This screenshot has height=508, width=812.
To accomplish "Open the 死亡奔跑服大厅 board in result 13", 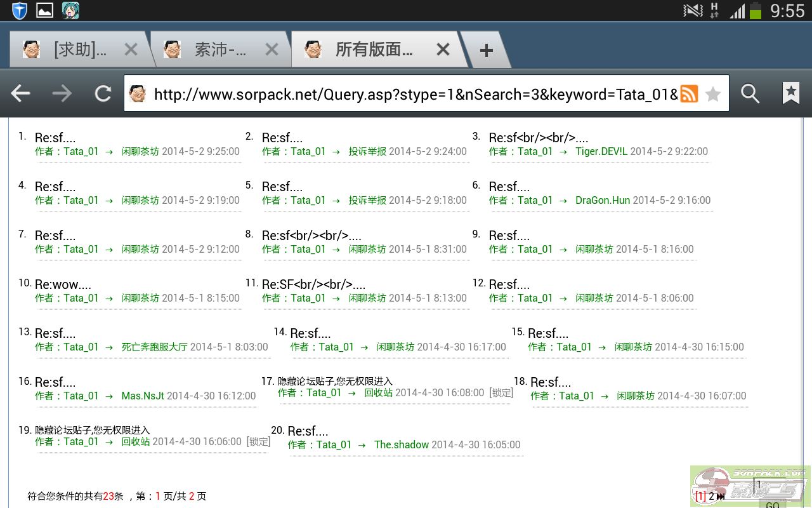I will pyautogui.click(x=154, y=347).
